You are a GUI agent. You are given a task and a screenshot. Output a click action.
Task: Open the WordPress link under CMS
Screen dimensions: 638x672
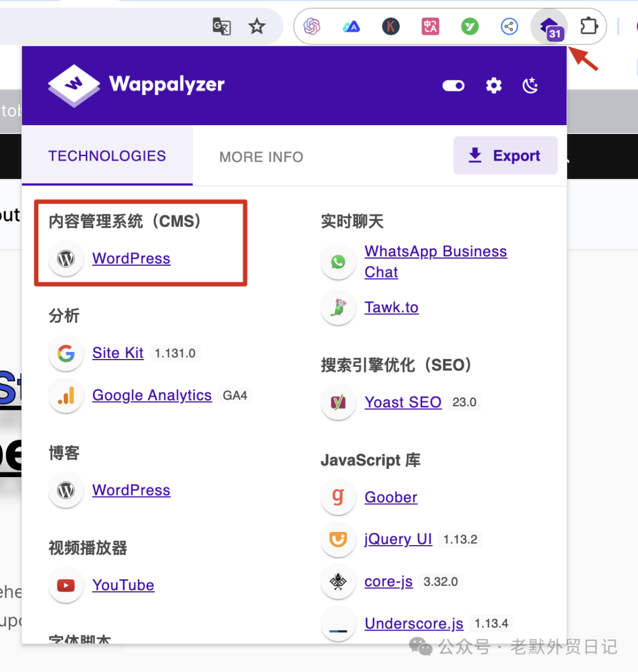131,259
